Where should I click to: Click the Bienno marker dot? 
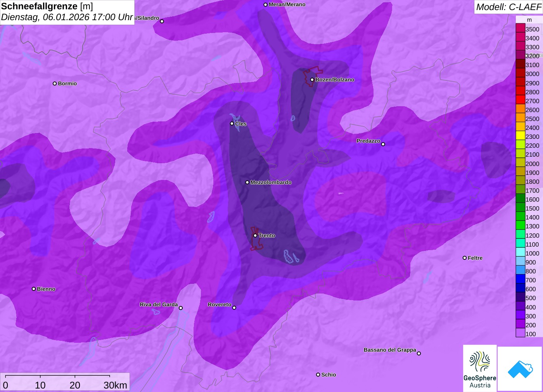(x=34, y=289)
